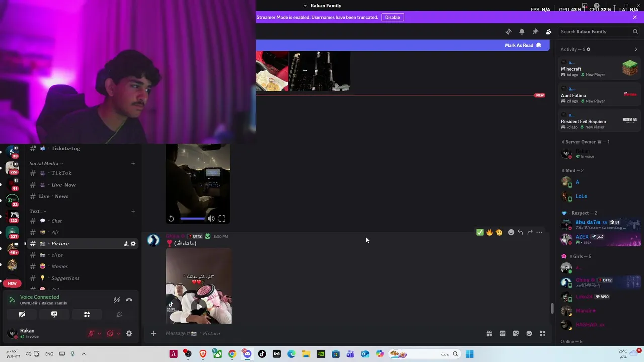Click the plus attach button
Viewport: 644px width, 362px height.
tap(153, 333)
